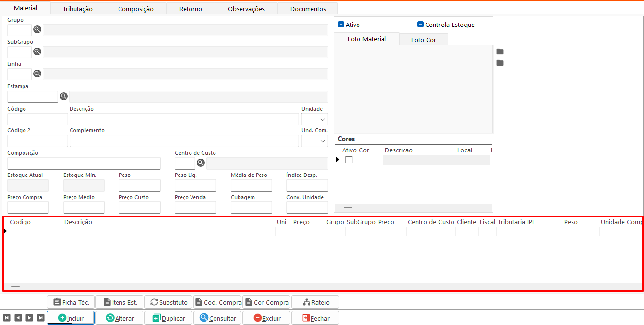The image size is (644, 325).
Task: Toggle the Ativo checkbox
Action: click(x=341, y=25)
